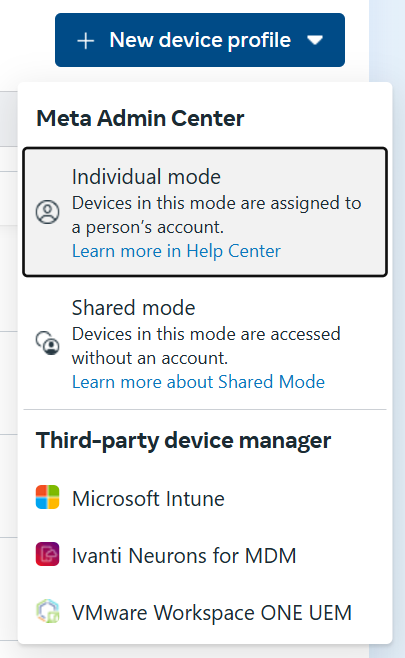Image resolution: width=405 pixels, height=658 pixels.
Task: Choose Individual mode menu option
Action: tap(205, 212)
